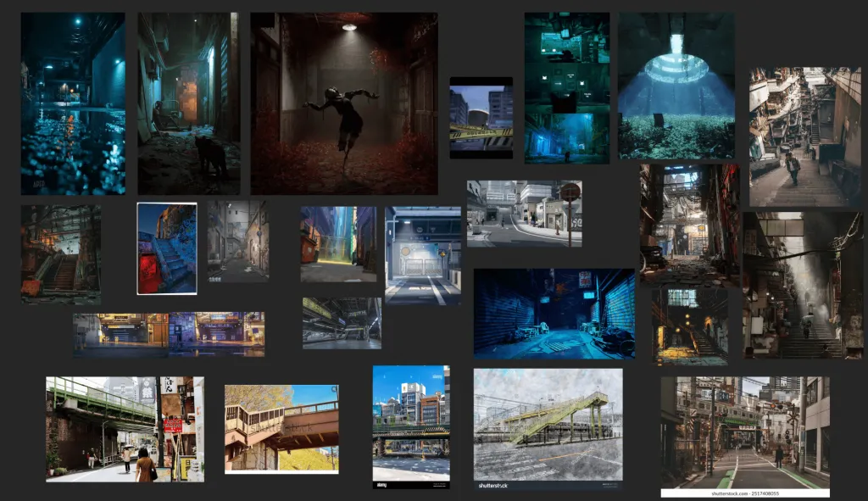Image resolution: width=868 pixels, height=501 pixels.
Task: Click the gray street corner with round sign
Action: 524,214
